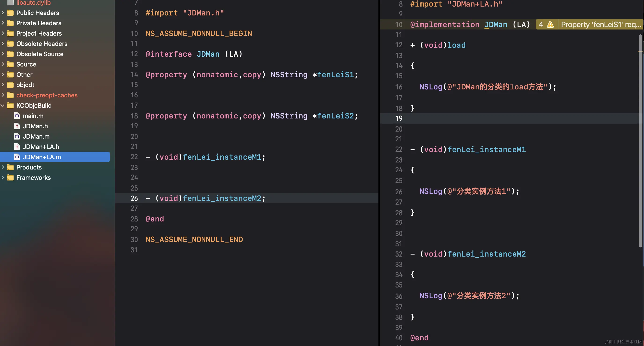The height and width of the screenshot is (346, 644).
Task: Click #import "JDMan.h" line
Action: click(x=185, y=13)
